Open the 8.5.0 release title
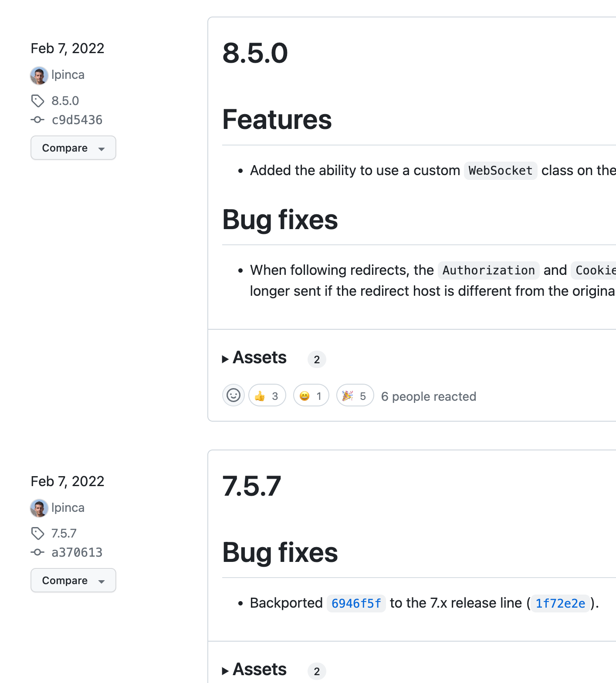Image resolution: width=616 pixels, height=683 pixels. pos(255,53)
